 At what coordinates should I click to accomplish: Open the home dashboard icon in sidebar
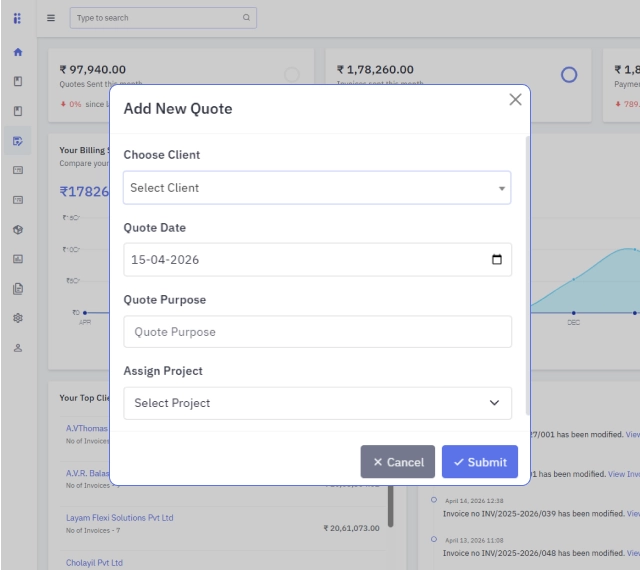pos(18,52)
